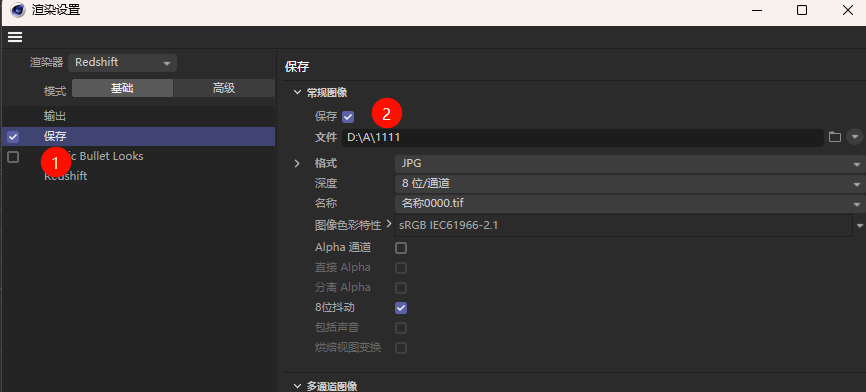Click the 渲染器 label
Image resolution: width=866 pixels, height=392 pixels.
click(x=46, y=62)
